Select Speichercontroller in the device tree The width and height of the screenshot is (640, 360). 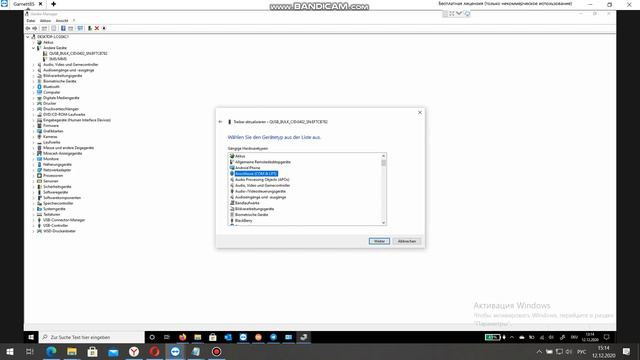58,203
